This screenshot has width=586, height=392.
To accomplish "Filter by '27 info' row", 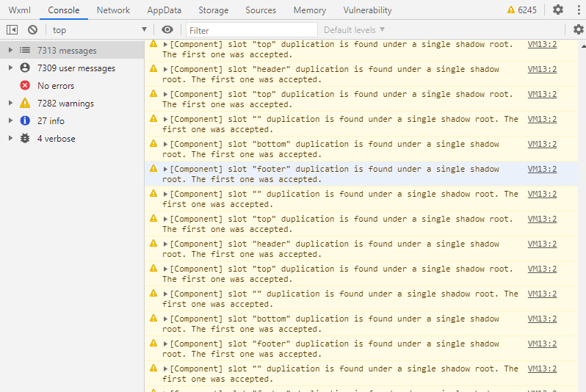I will click(72, 120).
